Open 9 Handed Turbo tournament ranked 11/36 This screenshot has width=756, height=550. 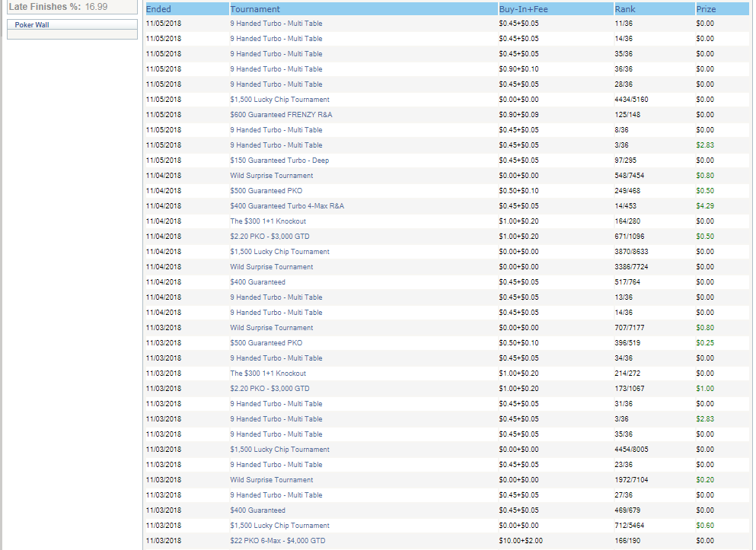click(x=276, y=24)
